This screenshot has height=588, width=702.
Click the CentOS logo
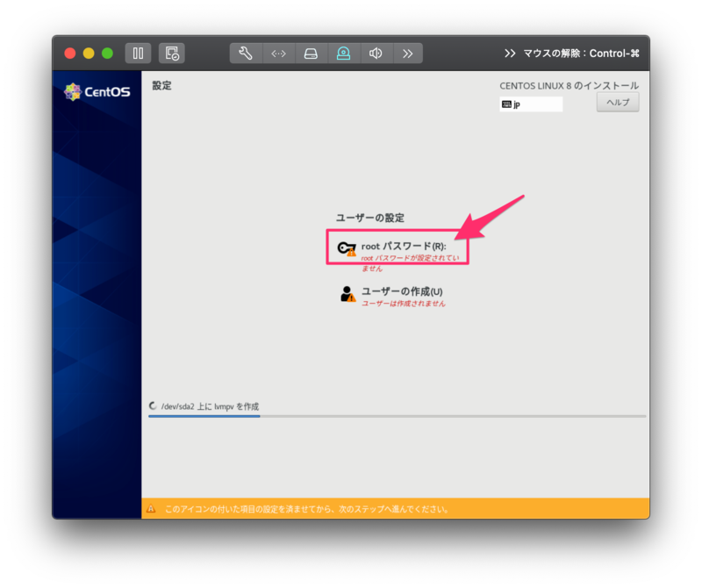pos(97,92)
